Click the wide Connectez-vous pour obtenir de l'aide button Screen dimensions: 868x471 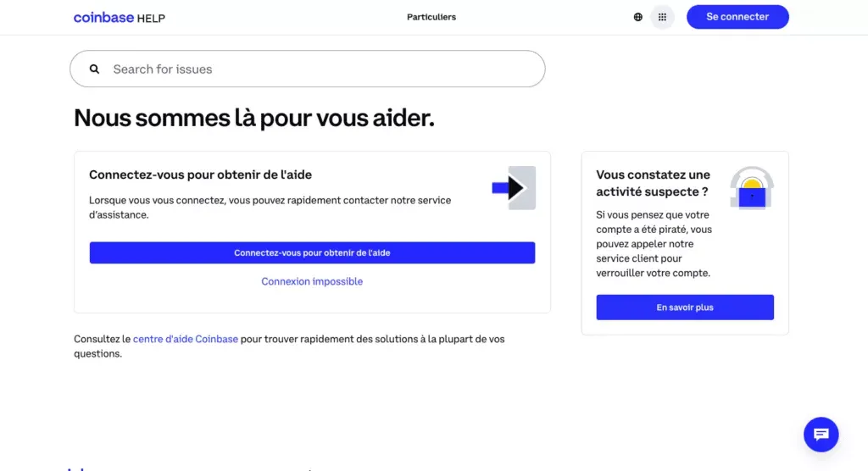(x=312, y=252)
